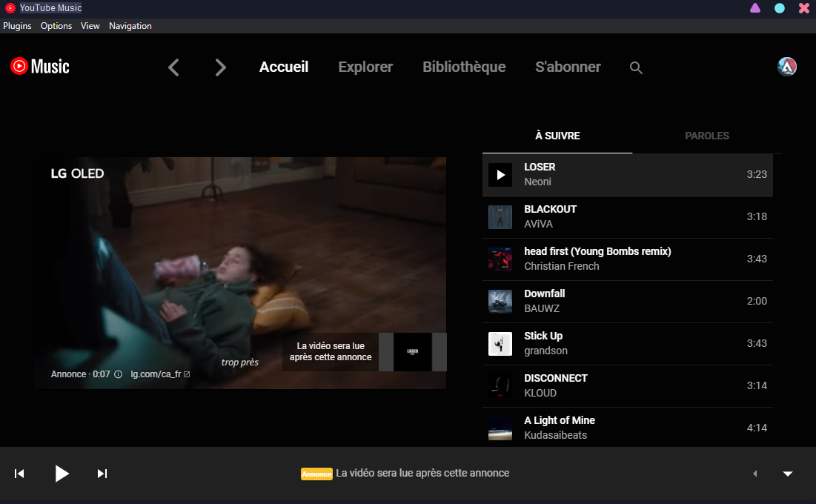Click the head first remix thumbnail
This screenshot has width=816, height=504.
500,259
